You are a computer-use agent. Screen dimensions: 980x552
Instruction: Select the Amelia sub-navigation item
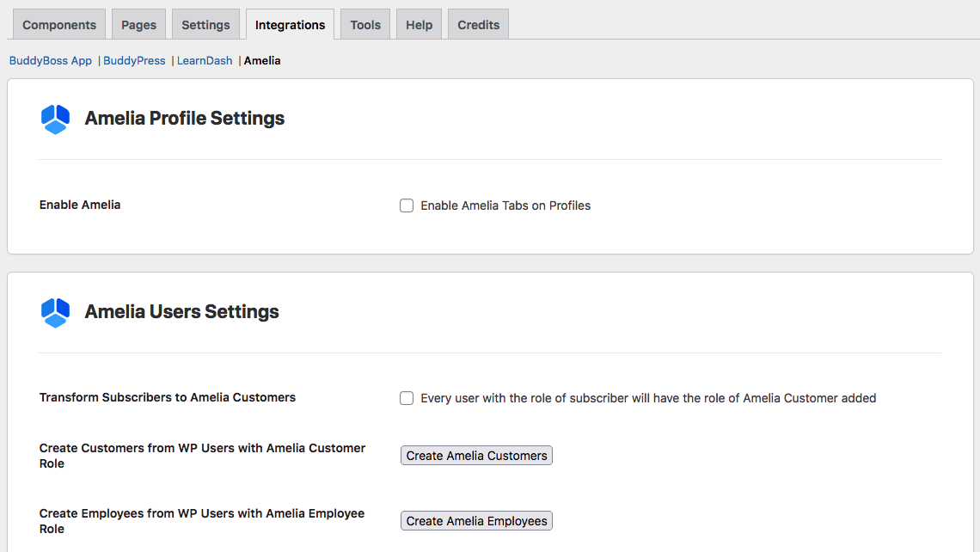pyautogui.click(x=262, y=61)
